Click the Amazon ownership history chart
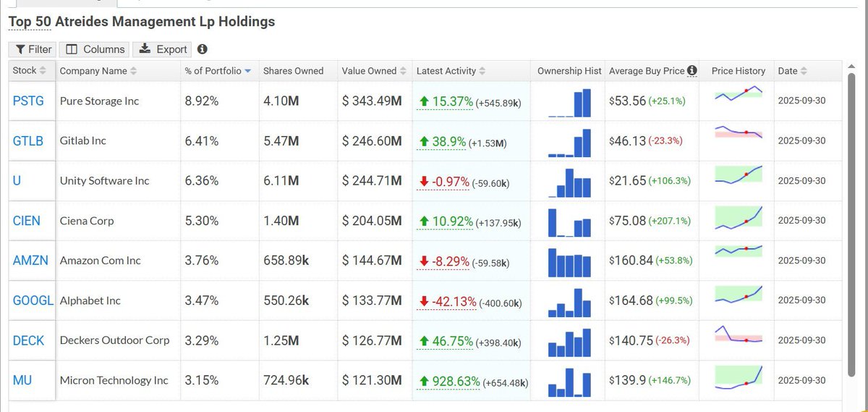868x412 pixels. click(x=569, y=262)
